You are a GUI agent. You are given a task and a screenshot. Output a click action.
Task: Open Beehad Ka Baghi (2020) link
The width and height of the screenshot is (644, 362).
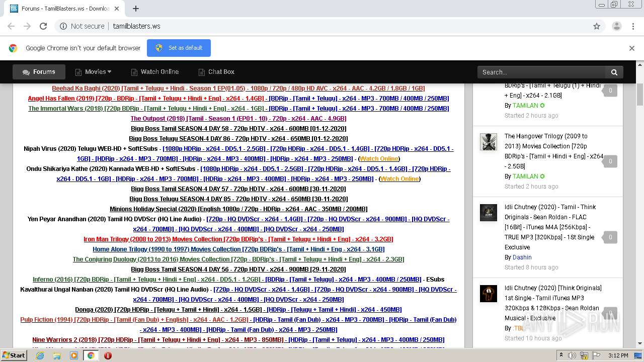click(x=238, y=88)
